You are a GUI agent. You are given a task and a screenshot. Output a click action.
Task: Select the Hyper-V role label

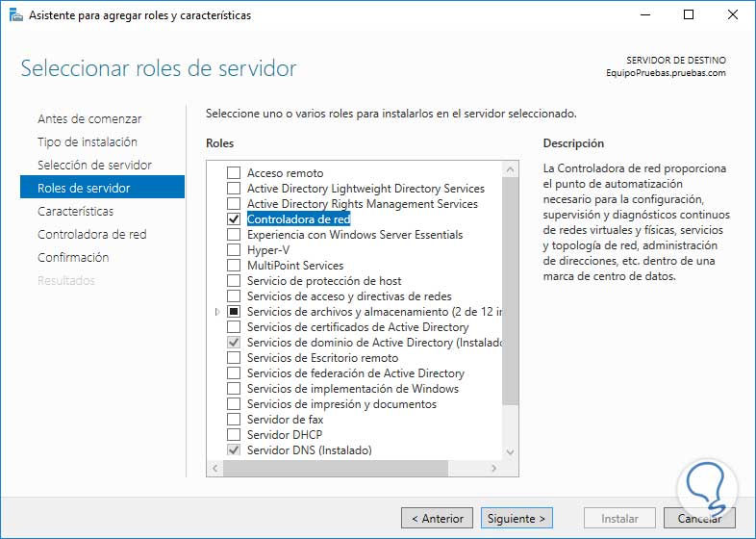[x=268, y=250]
